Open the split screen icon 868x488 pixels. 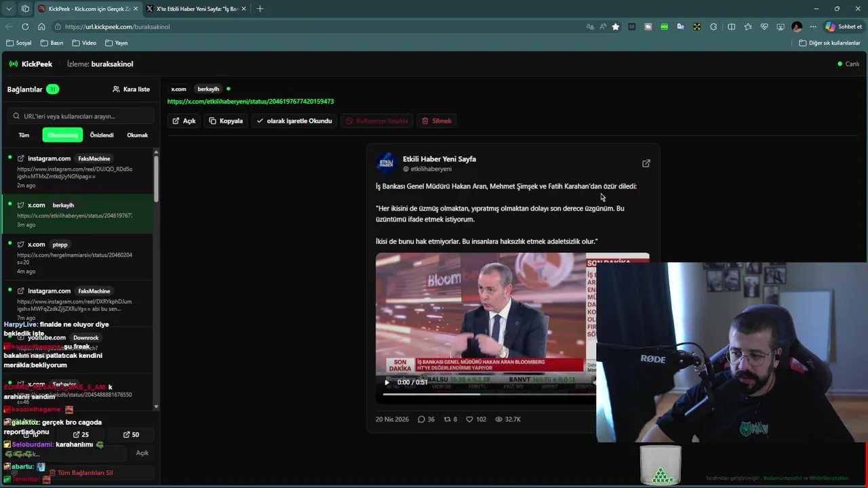[x=731, y=26]
